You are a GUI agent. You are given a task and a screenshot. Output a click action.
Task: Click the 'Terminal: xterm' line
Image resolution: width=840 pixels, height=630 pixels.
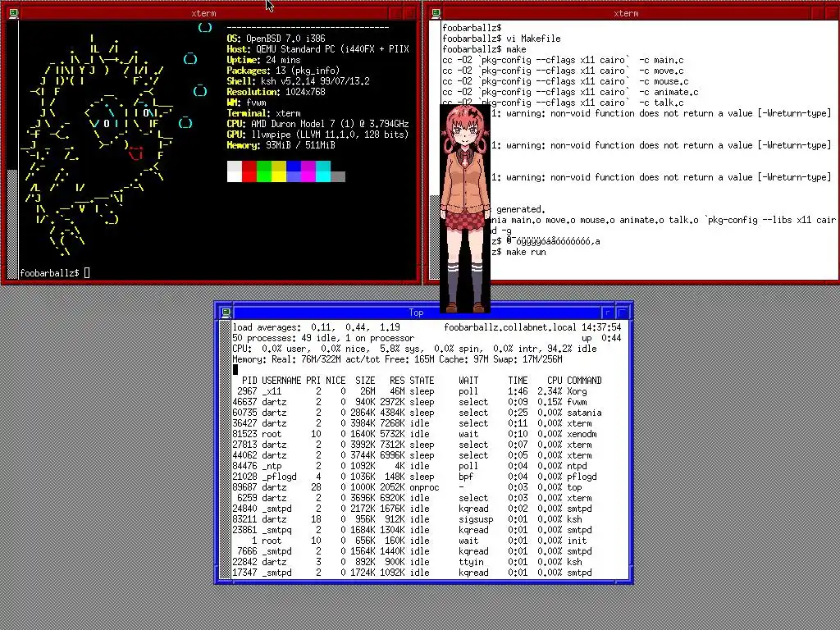click(x=263, y=113)
